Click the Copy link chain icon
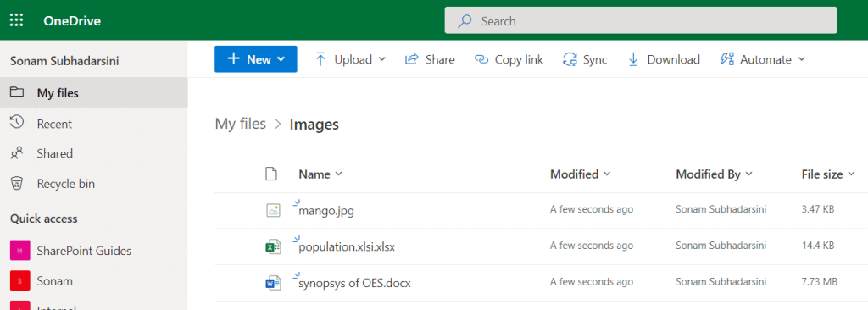The height and width of the screenshot is (310, 868). (481, 59)
